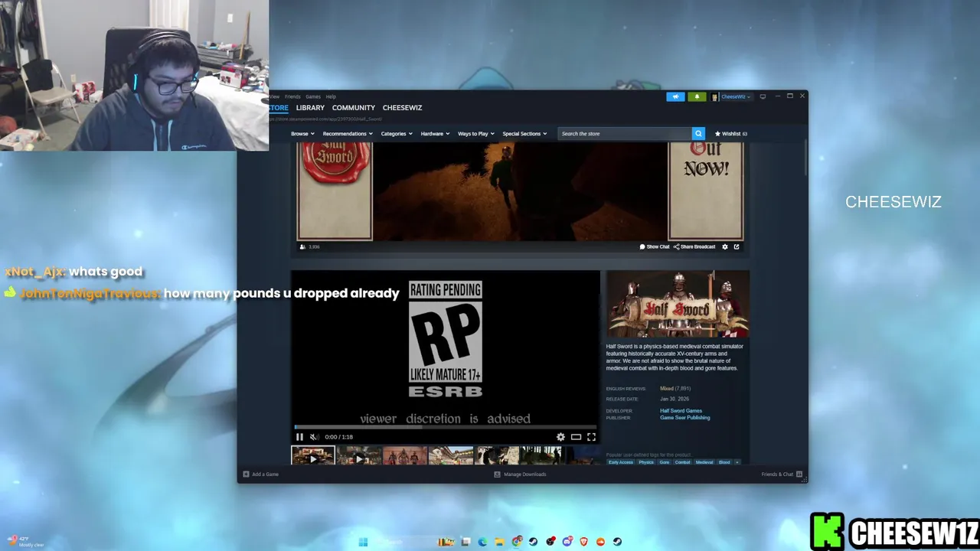Open Game Seer Publishing publisher link
Image resolution: width=980 pixels, height=551 pixels.
[x=685, y=418]
